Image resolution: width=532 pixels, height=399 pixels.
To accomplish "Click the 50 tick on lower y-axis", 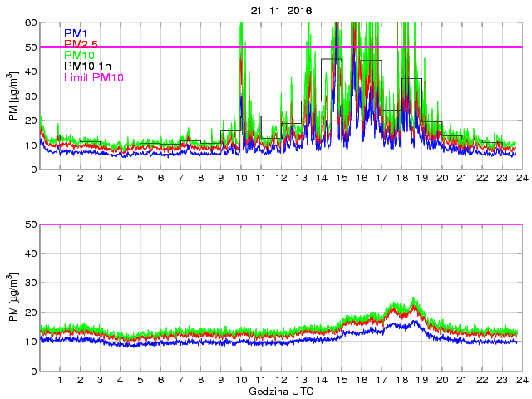I will coord(30,224).
